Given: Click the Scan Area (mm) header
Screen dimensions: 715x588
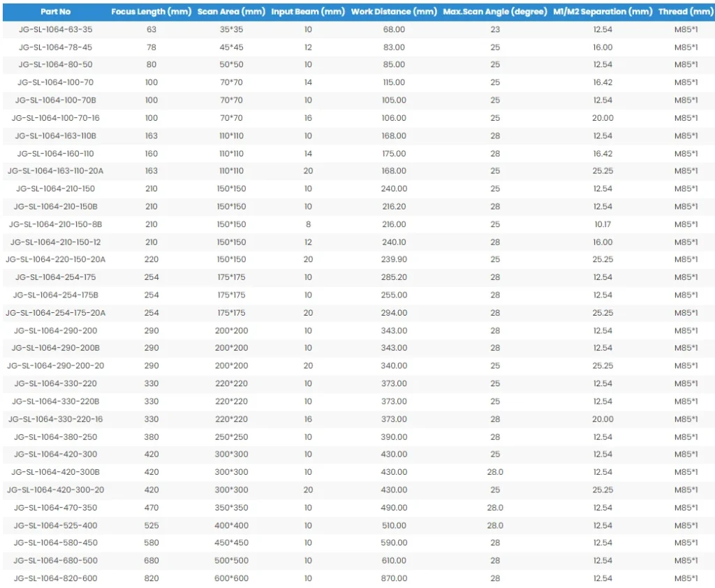Looking at the screenshot, I should (231, 12).
